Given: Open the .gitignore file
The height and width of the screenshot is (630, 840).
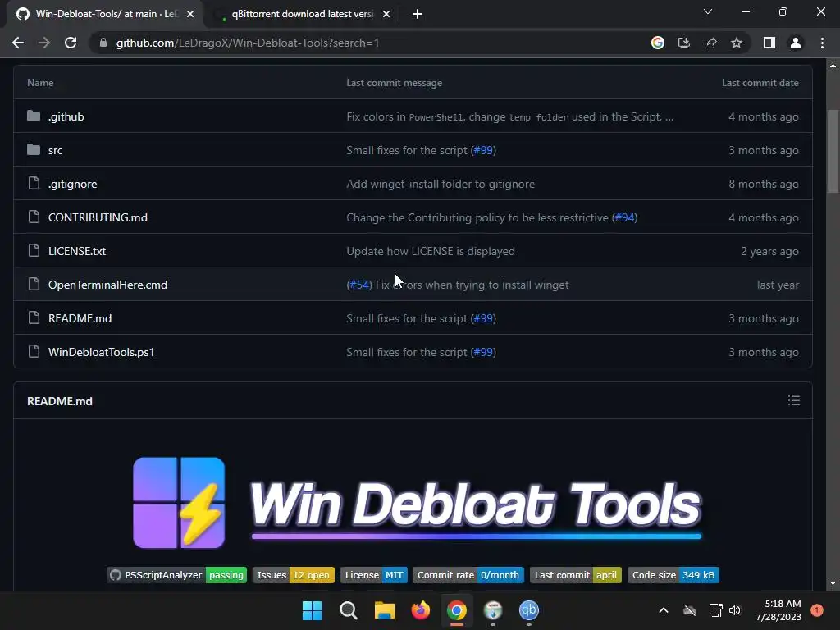Looking at the screenshot, I should (x=72, y=185).
